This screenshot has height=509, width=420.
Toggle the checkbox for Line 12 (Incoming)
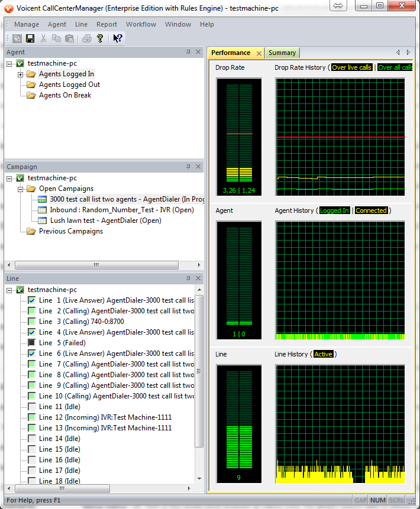pyautogui.click(x=31, y=417)
